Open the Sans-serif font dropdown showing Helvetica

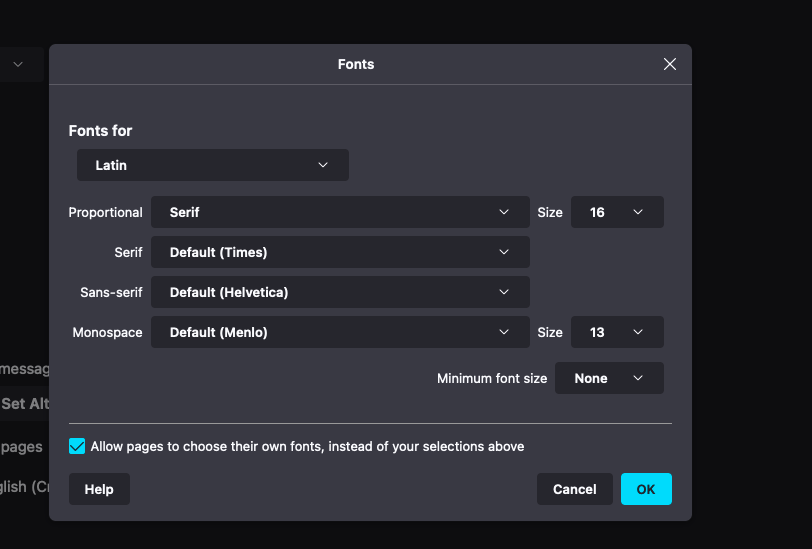pos(340,292)
